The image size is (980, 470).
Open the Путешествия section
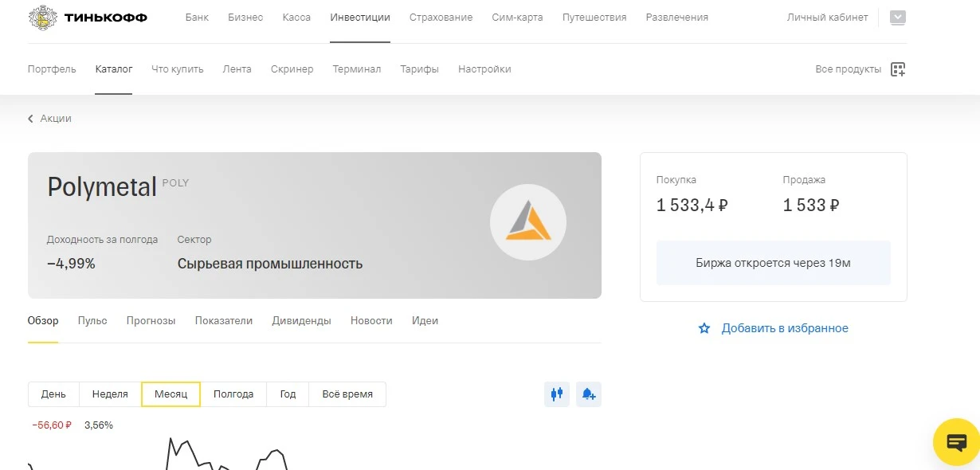point(594,18)
